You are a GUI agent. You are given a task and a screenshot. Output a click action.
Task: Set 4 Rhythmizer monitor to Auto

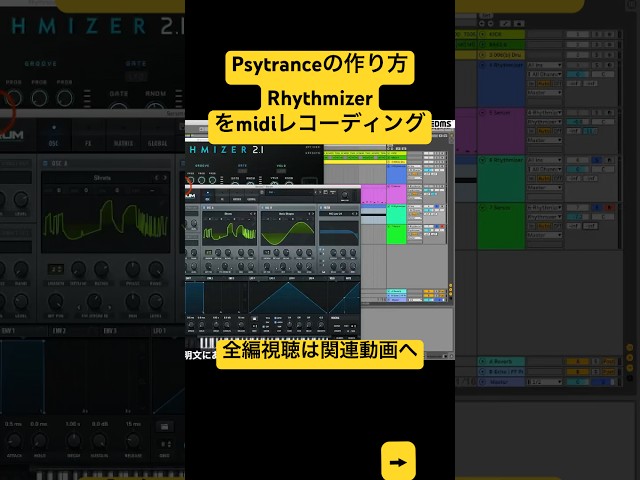click(x=543, y=84)
